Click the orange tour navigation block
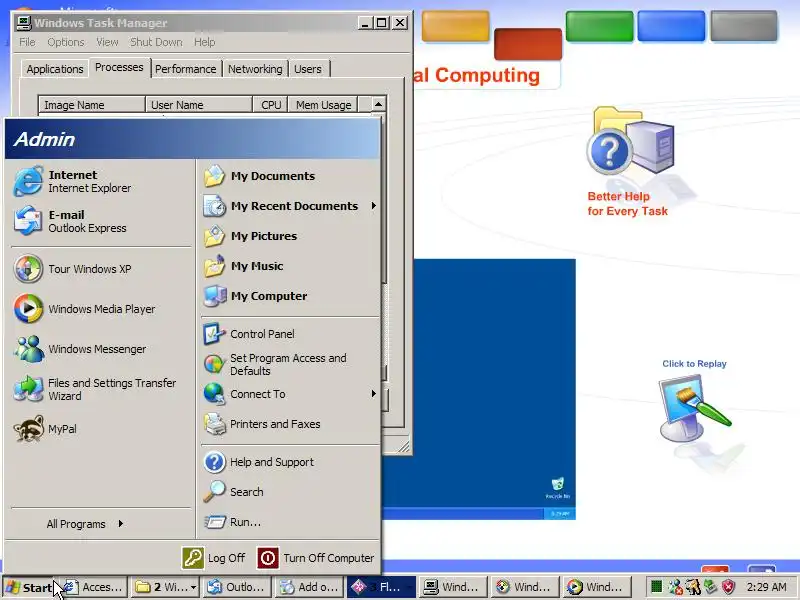The height and width of the screenshot is (600, 800). (455, 26)
